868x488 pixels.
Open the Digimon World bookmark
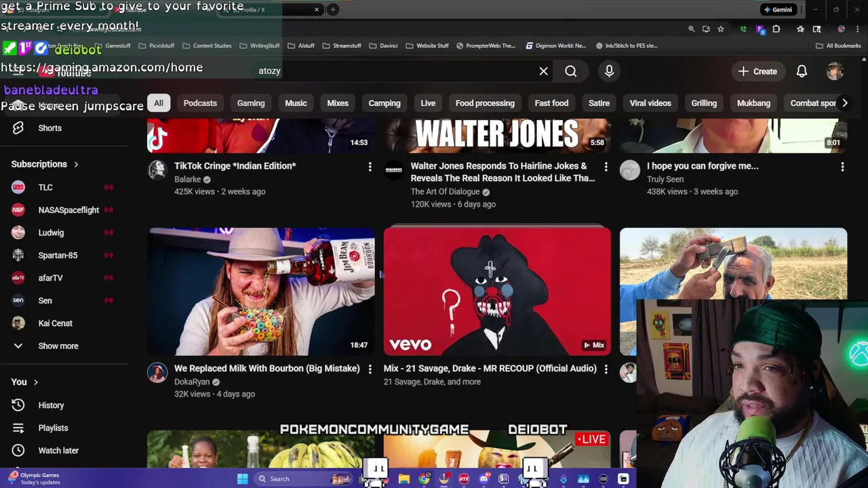[556, 45]
